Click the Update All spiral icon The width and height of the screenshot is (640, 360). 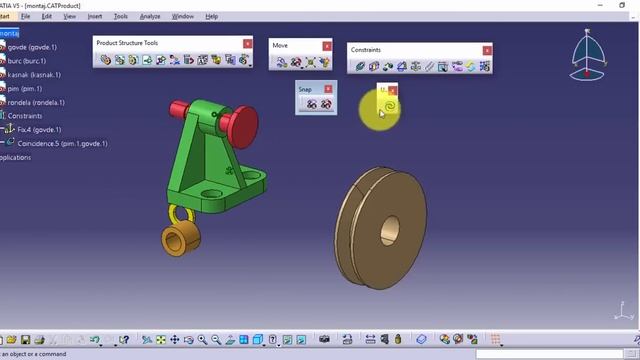(390, 107)
